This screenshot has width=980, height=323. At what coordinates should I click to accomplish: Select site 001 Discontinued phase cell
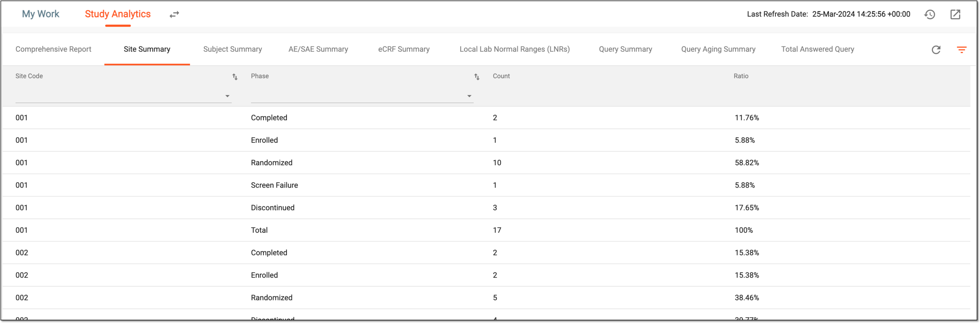pos(272,208)
